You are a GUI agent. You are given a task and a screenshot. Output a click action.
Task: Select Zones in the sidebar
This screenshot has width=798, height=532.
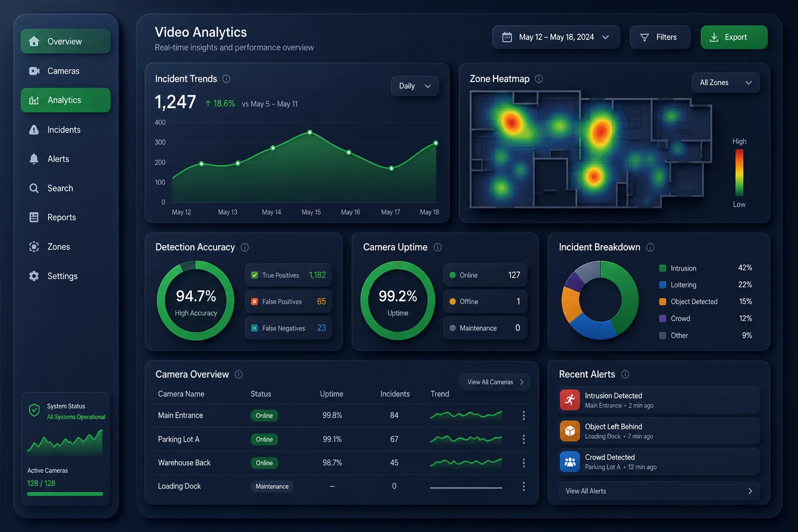point(65,247)
